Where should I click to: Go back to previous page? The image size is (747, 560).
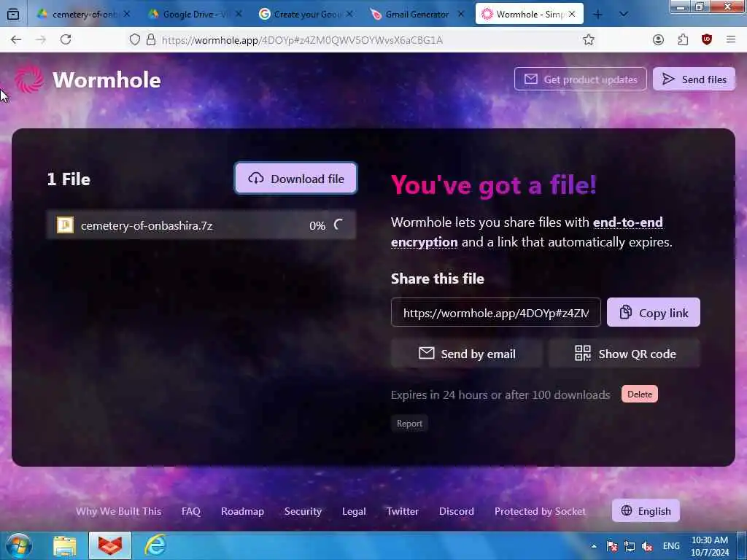click(x=16, y=39)
